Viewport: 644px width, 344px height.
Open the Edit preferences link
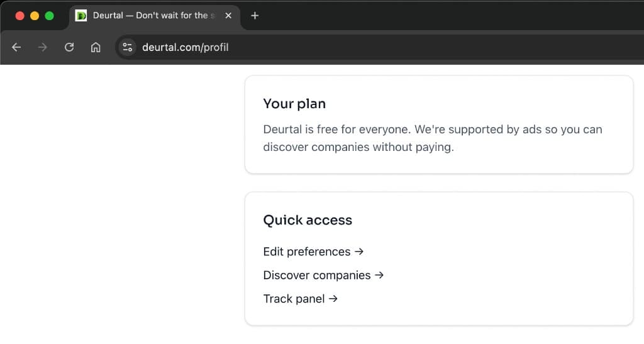pyautogui.click(x=307, y=252)
